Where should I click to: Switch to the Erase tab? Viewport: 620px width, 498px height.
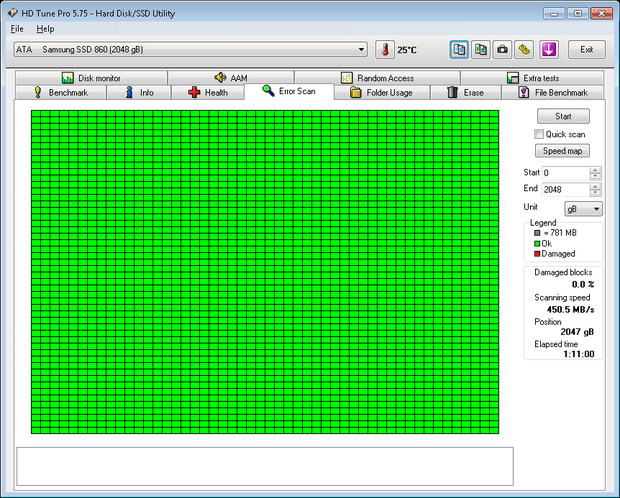466,93
